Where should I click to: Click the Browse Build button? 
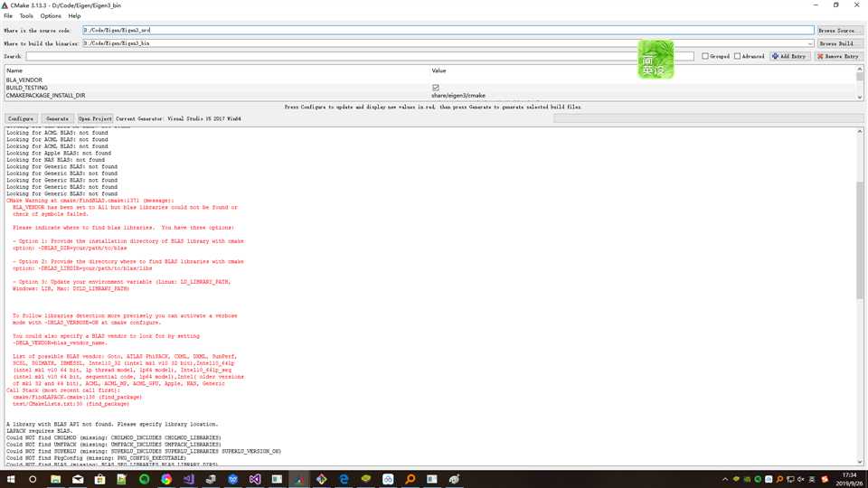coord(839,43)
